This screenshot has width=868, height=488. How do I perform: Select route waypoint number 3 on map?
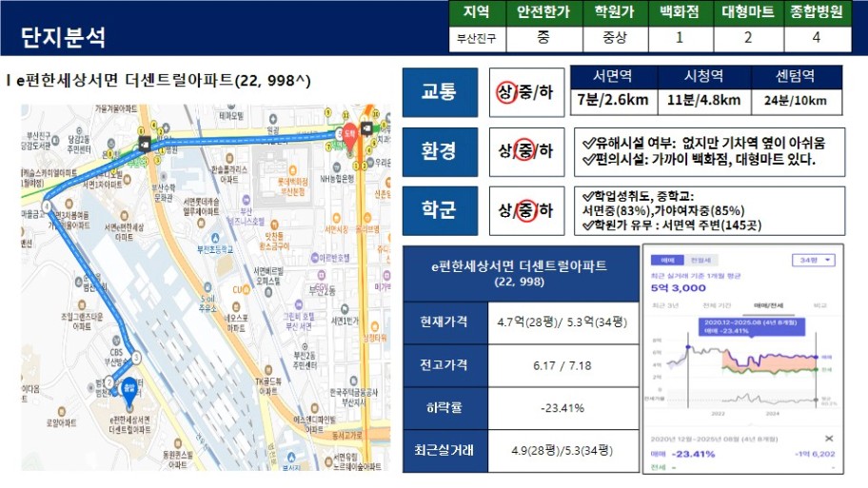(136, 358)
